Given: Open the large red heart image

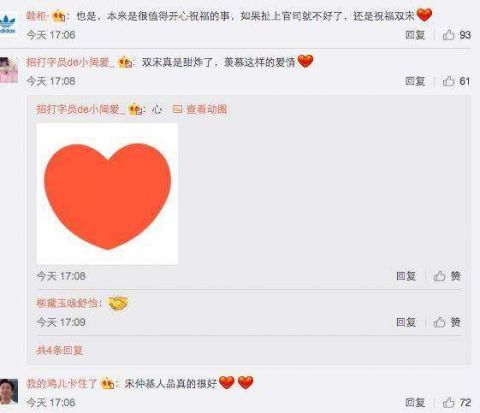Looking at the screenshot, I should click(x=107, y=194).
